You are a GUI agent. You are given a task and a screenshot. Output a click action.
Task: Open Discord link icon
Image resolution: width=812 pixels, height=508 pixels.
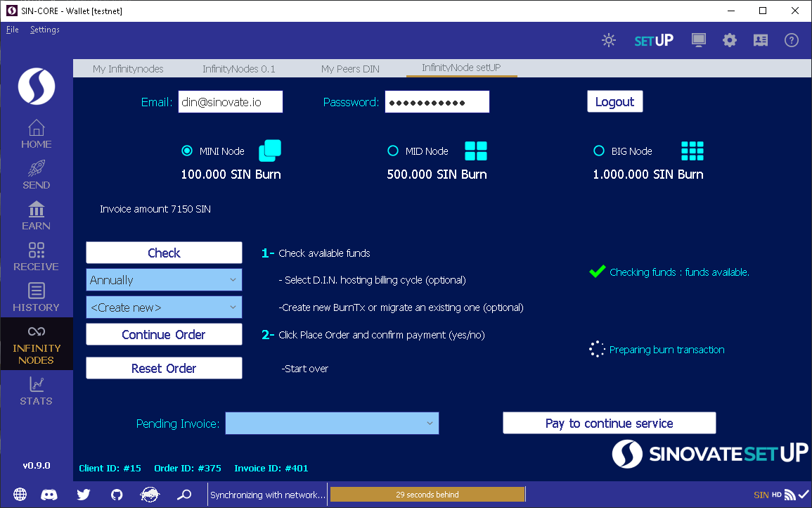coord(49,495)
